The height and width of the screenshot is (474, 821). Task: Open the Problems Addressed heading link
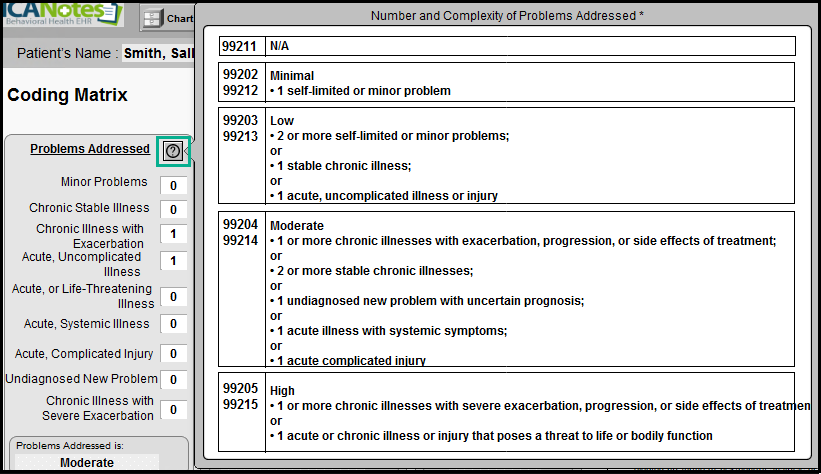point(89,149)
